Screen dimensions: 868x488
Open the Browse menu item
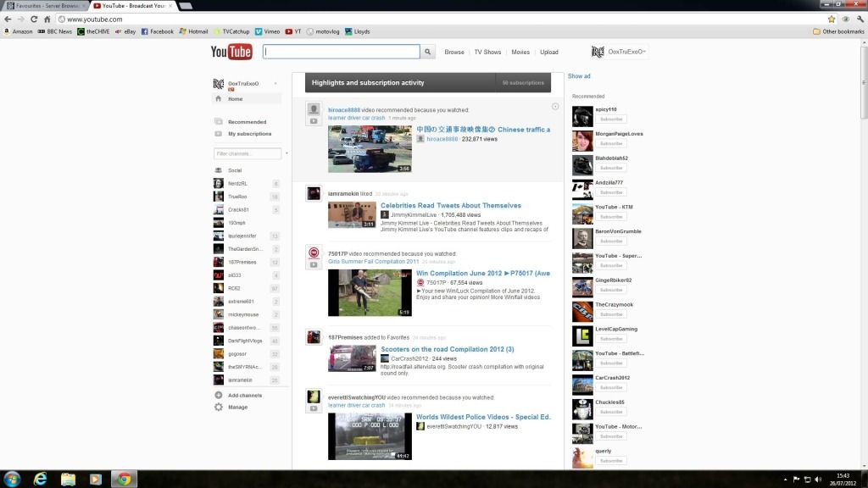tap(454, 52)
